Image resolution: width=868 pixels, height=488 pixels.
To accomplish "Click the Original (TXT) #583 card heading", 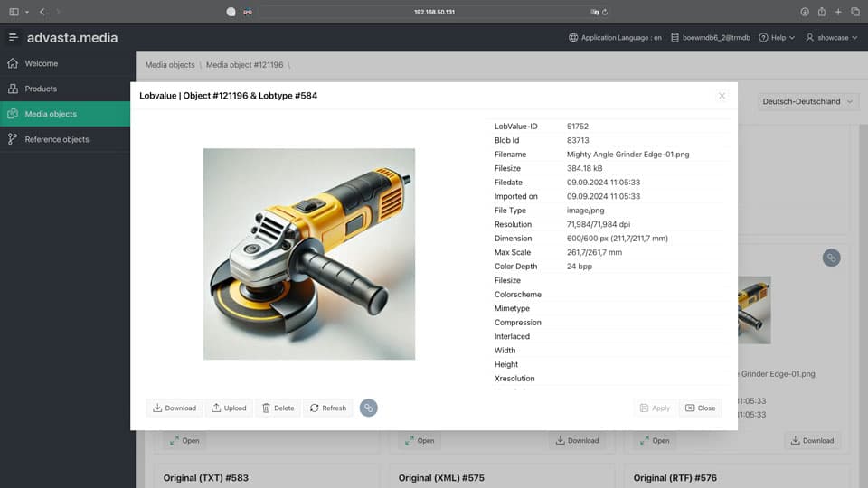I will pyautogui.click(x=206, y=477).
